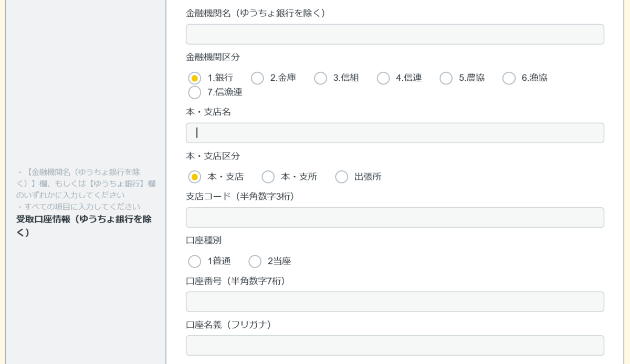630x364 pixels.
Task: Choose the 本・支所 radio option
Action: pos(268,177)
